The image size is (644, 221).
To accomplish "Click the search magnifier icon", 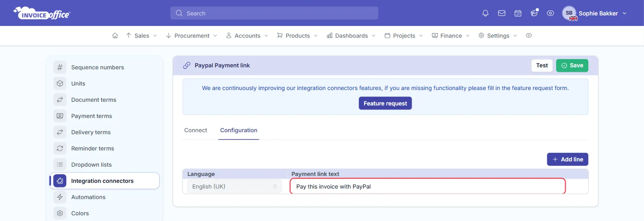I will pyautogui.click(x=179, y=13).
